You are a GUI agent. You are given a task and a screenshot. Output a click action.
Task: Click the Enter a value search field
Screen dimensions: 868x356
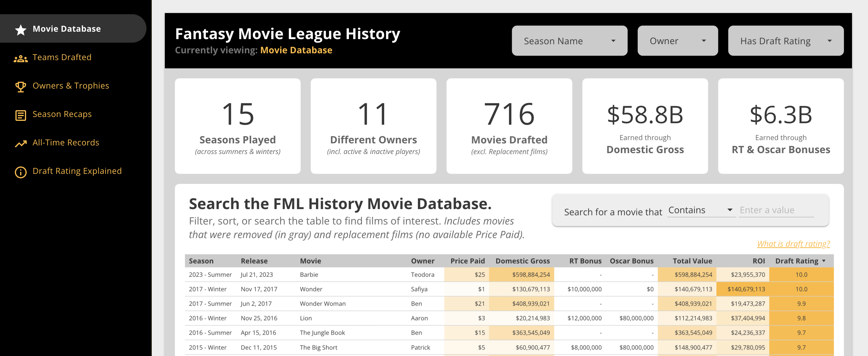pyautogui.click(x=776, y=210)
